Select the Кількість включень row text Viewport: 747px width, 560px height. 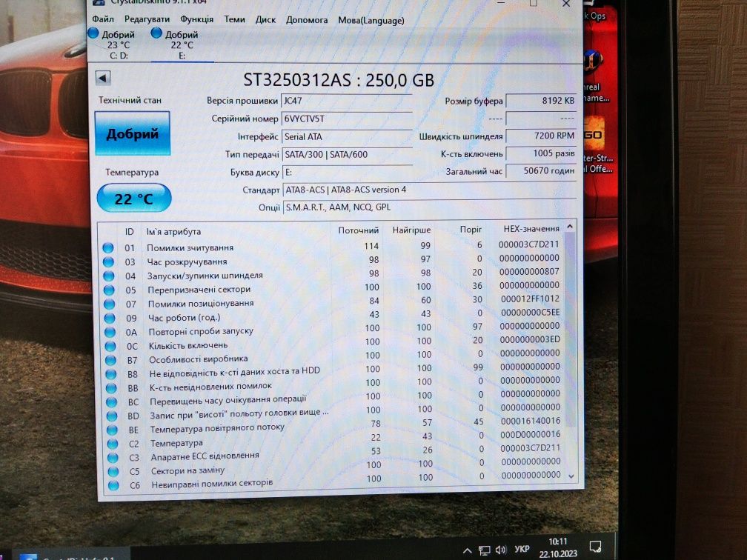point(188,345)
